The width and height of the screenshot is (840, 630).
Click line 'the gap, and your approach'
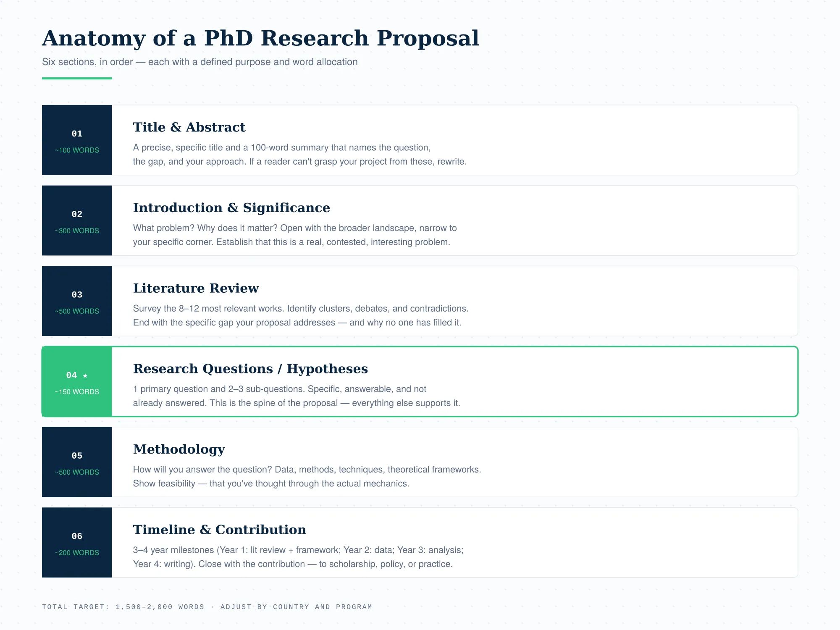point(300,162)
